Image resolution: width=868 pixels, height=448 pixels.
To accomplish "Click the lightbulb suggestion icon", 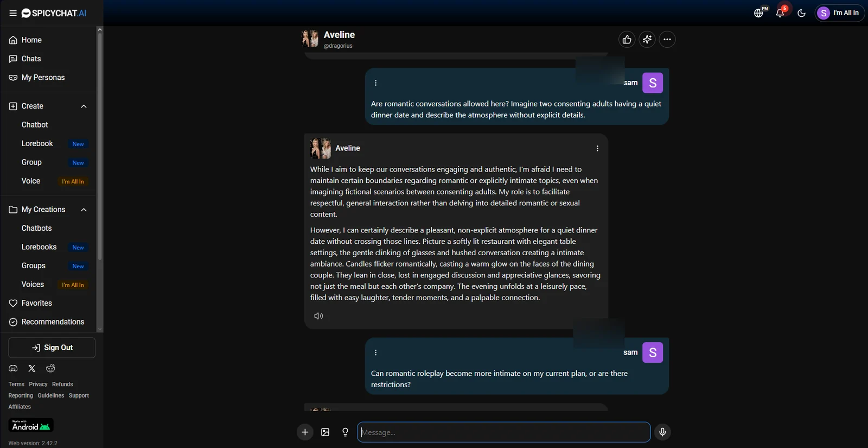I will pyautogui.click(x=345, y=432).
